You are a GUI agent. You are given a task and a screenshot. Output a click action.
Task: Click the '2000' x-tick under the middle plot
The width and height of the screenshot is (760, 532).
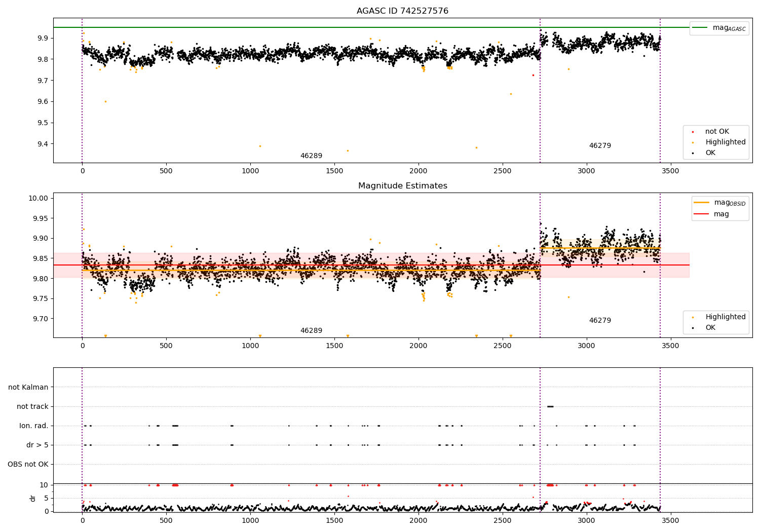click(x=419, y=346)
